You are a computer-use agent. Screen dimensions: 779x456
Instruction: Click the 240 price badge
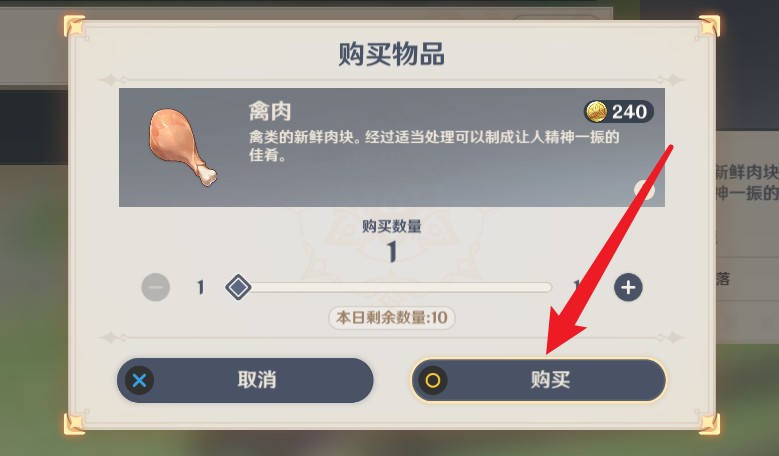pyautogui.click(x=619, y=111)
